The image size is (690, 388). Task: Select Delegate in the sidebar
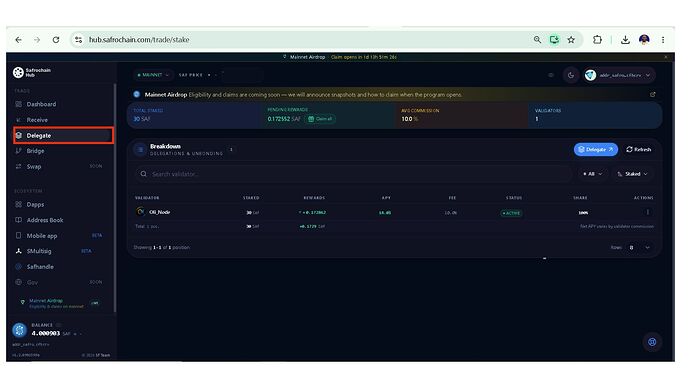click(63, 135)
